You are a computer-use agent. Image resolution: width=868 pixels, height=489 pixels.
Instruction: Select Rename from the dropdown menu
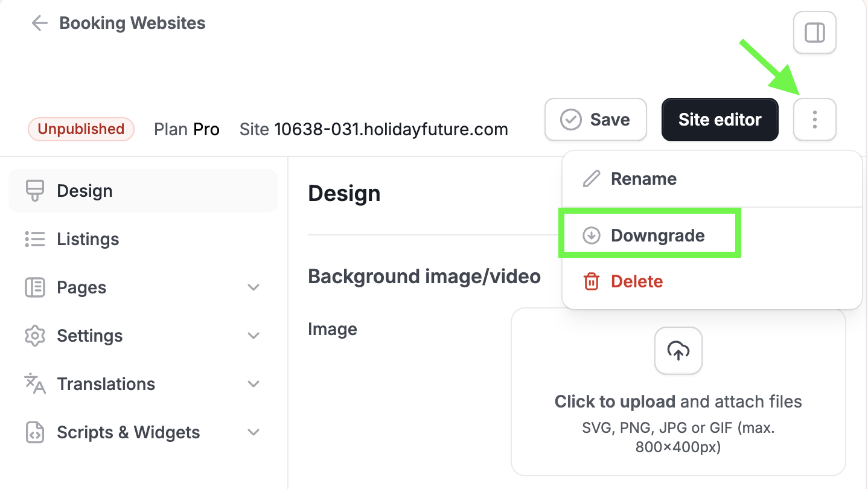click(712, 179)
